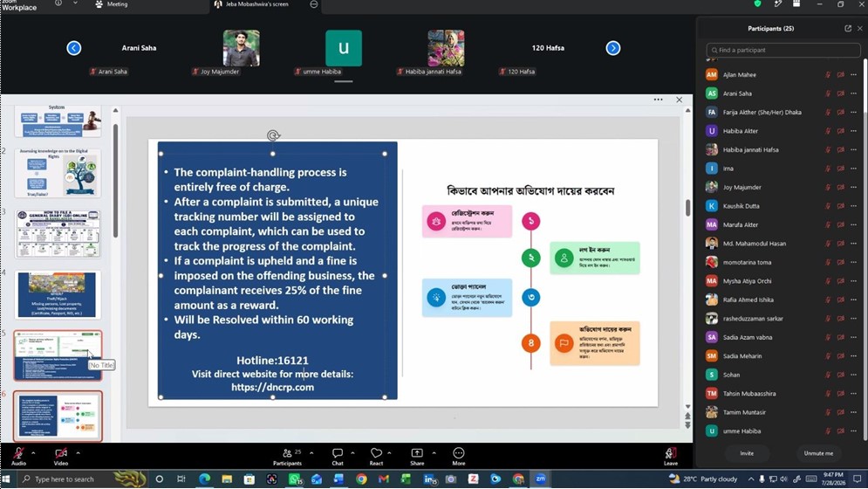
Task: Toggle the Participants panel button
Action: tap(289, 457)
